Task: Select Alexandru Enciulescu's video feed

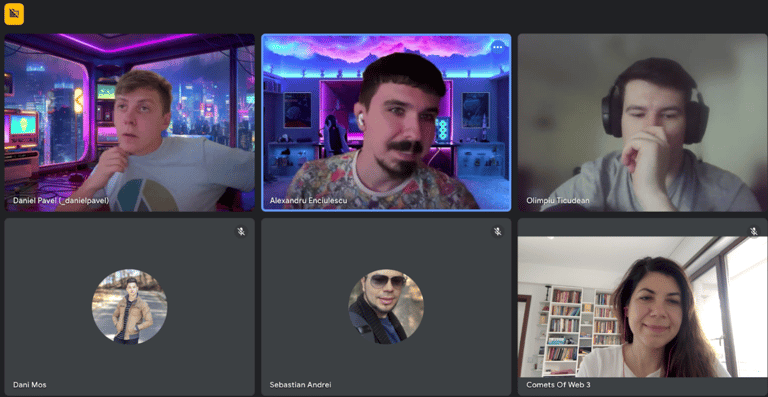Action: 386,122
